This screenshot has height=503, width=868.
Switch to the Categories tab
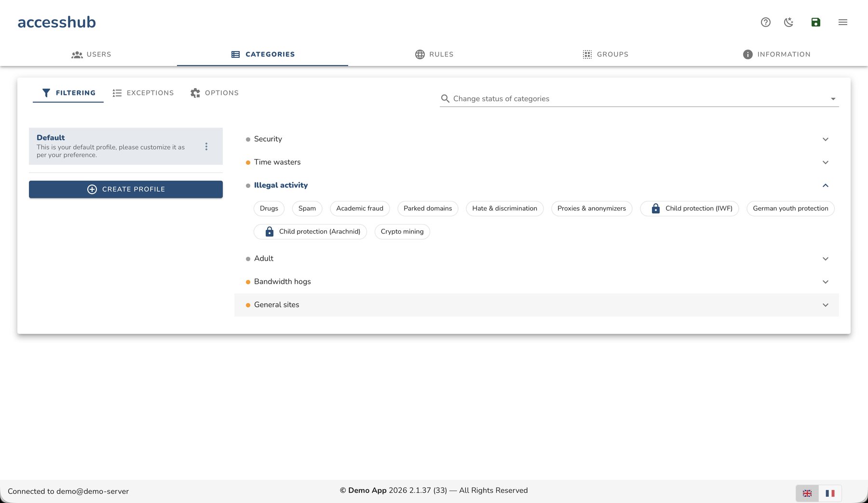263,54
